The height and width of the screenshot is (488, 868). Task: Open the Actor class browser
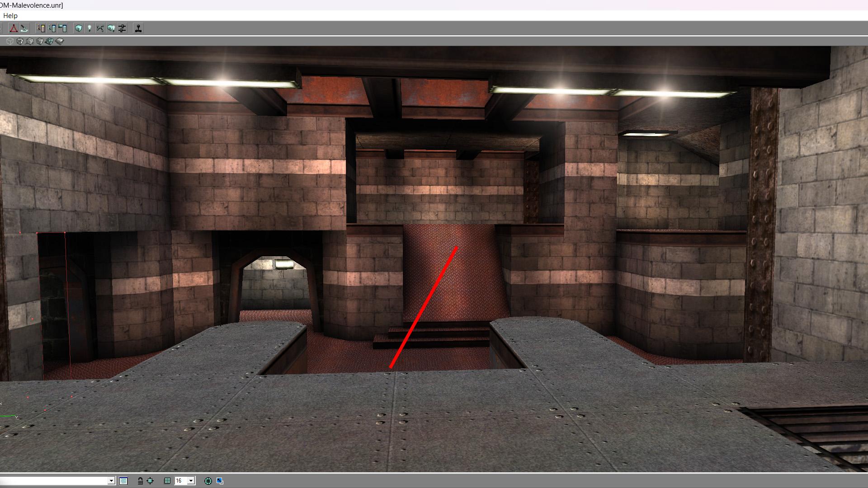[41, 28]
